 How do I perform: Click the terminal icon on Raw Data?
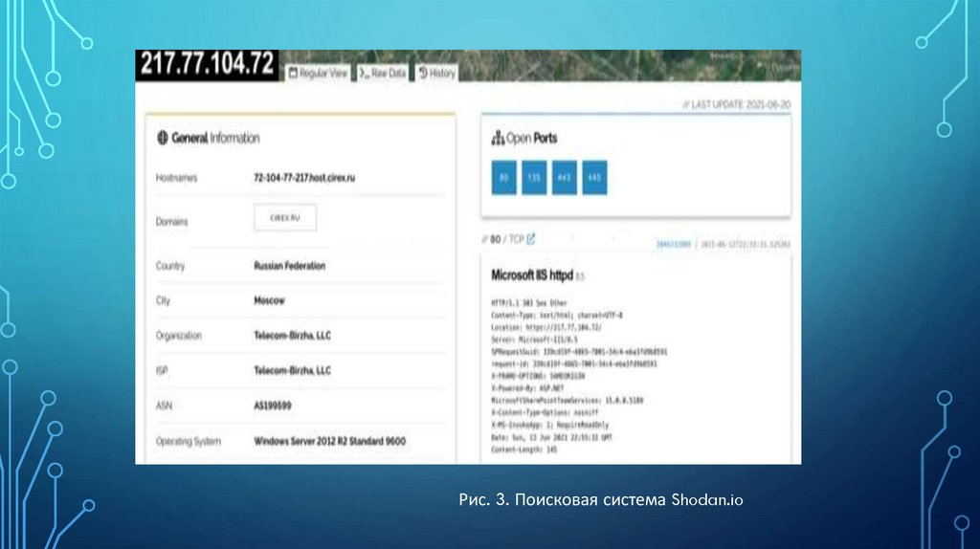363,73
